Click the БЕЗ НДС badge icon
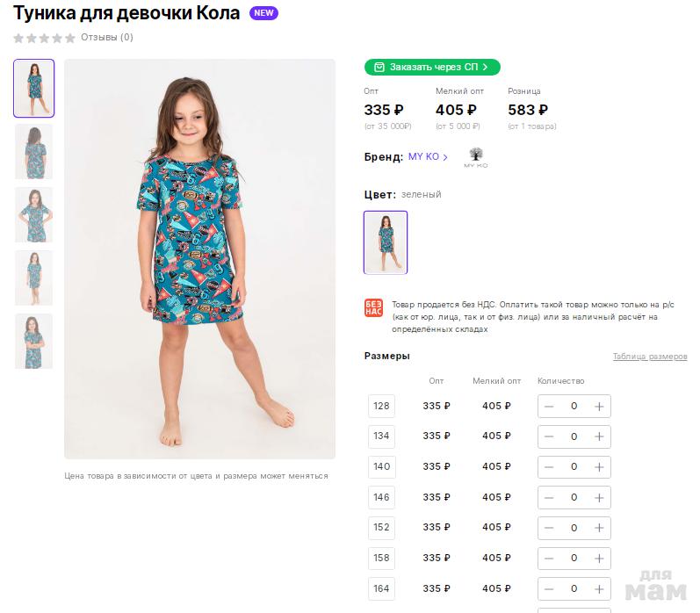 coord(373,307)
